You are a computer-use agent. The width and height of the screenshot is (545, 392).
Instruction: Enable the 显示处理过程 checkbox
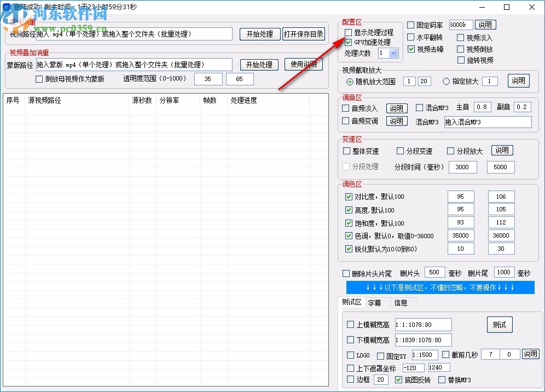[347, 32]
